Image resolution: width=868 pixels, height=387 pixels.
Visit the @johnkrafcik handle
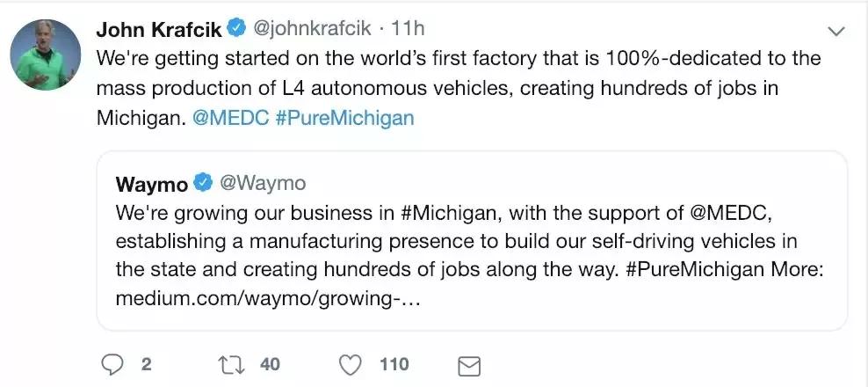(312, 29)
